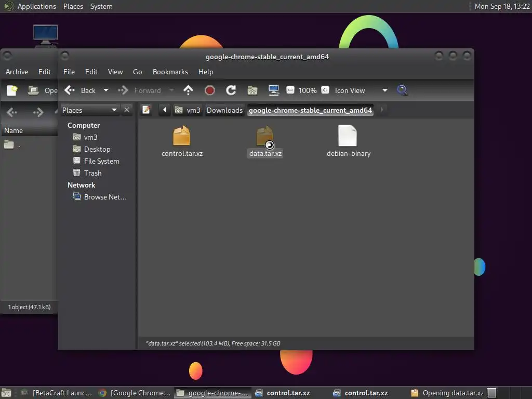
Task: Reload the current folder
Action: [x=231, y=90]
